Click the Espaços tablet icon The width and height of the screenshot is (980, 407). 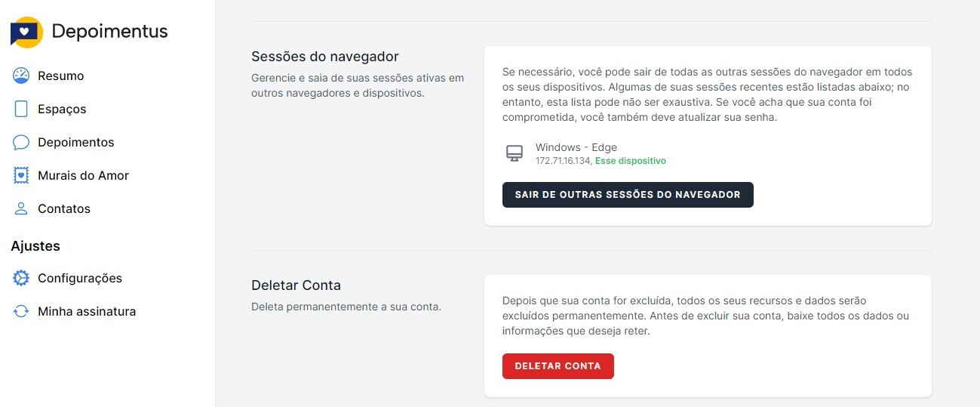click(x=21, y=109)
